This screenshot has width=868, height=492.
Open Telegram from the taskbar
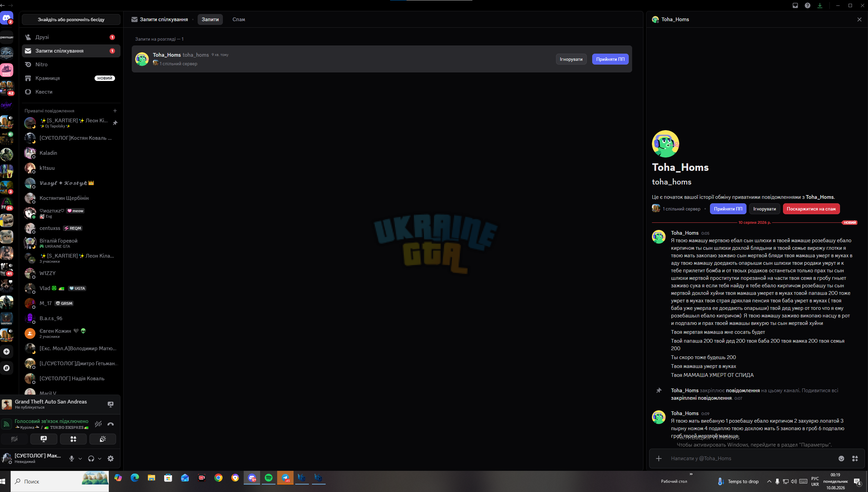pyautogui.click(x=285, y=478)
